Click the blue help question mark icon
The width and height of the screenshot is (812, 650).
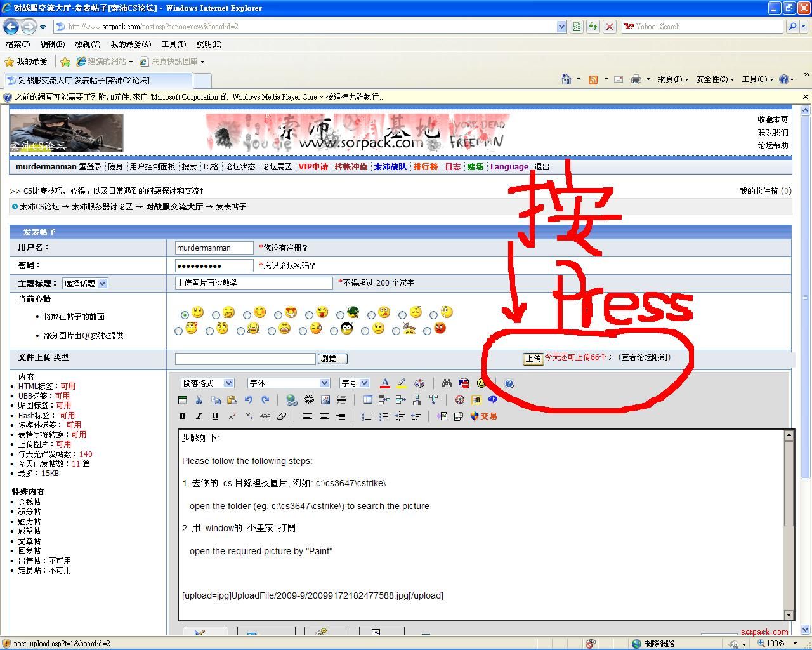[x=509, y=383]
